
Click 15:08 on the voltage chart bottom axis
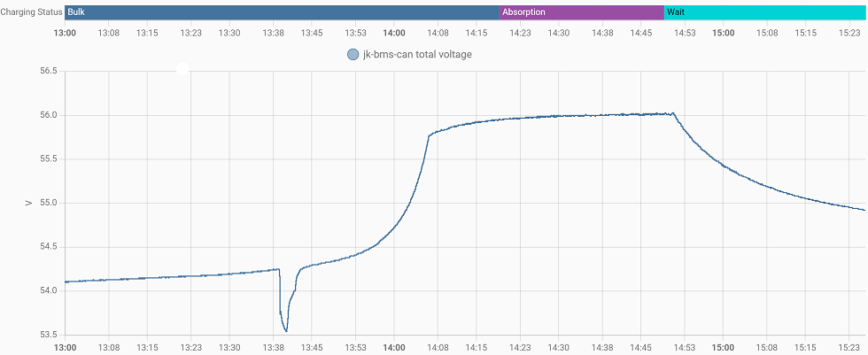(767, 350)
